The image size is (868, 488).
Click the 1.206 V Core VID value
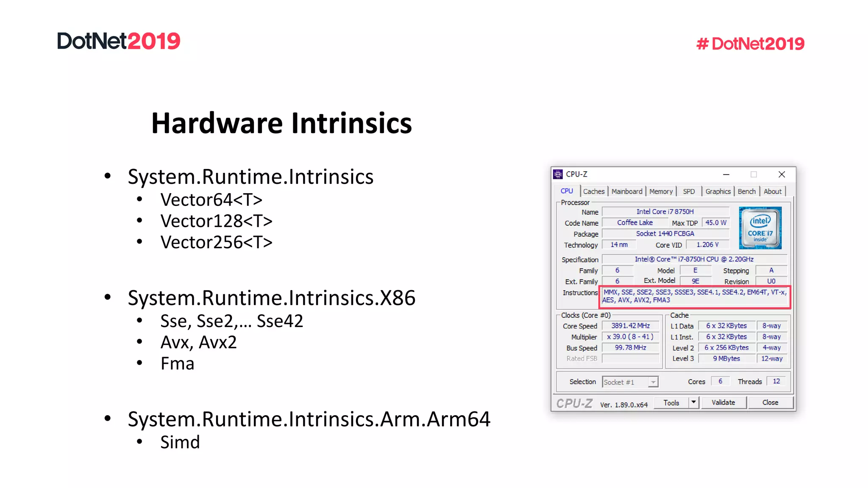pyautogui.click(x=707, y=244)
